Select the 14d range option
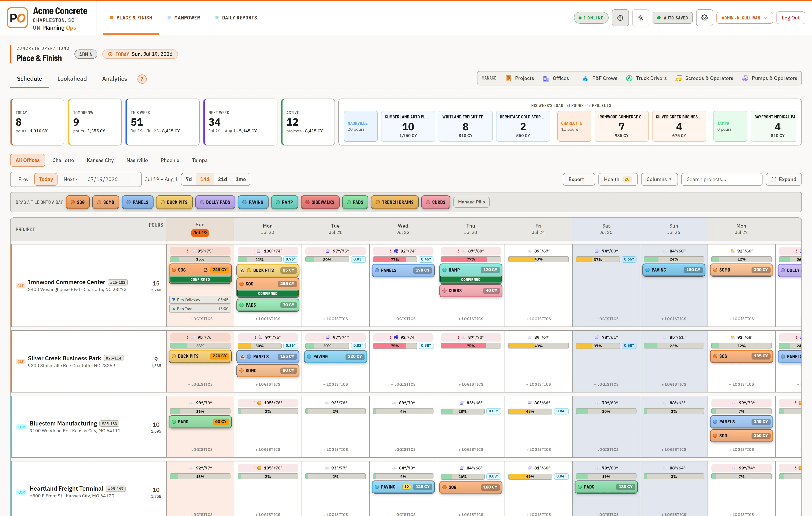Screen dimensions: 812x516 tap(205, 179)
